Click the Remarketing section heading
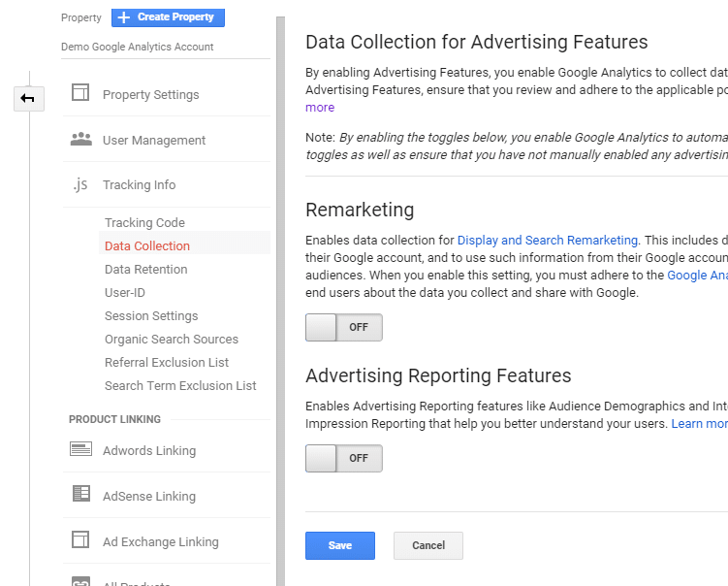728x586 pixels. pyautogui.click(x=360, y=210)
